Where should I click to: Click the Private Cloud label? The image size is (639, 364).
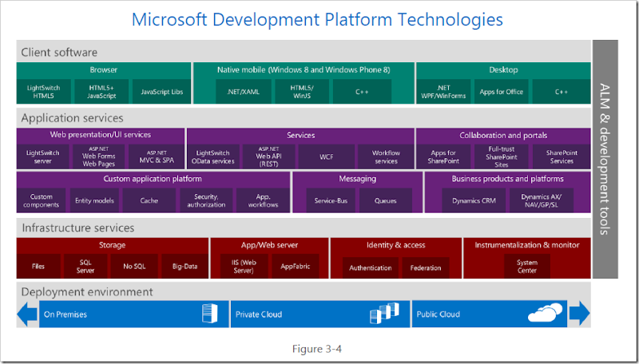[x=259, y=315]
